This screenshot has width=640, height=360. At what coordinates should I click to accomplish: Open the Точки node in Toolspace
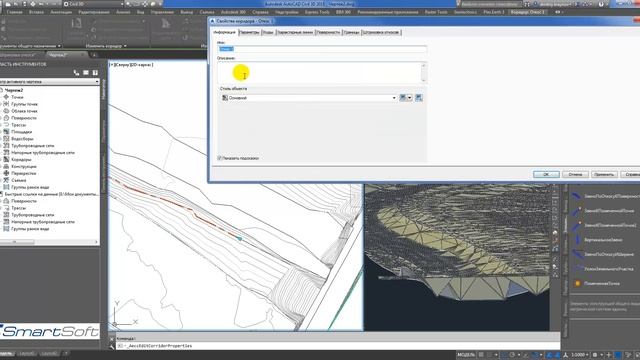[x=17, y=97]
